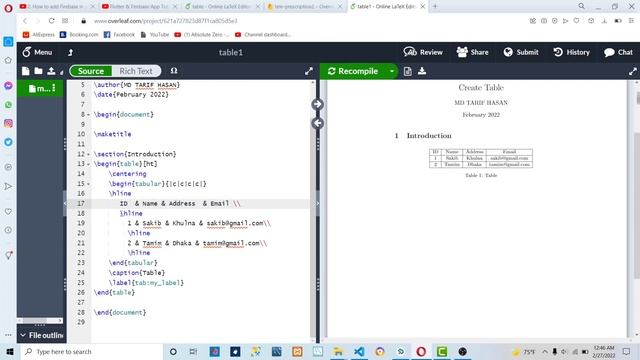The image size is (640, 360).
Task: Collapse the table fold at line 13
Action: [x=89, y=164]
